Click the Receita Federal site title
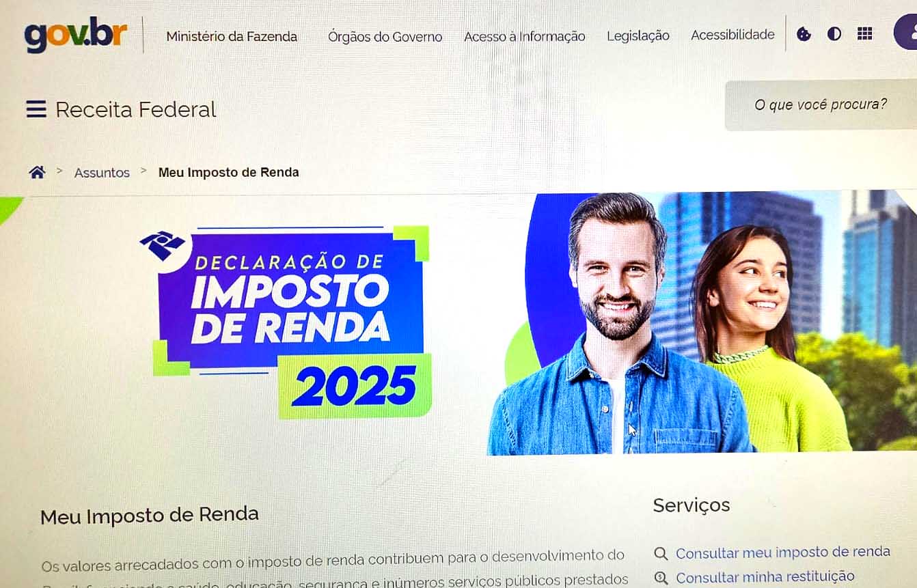This screenshot has width=917, height=588. [136, 109]
